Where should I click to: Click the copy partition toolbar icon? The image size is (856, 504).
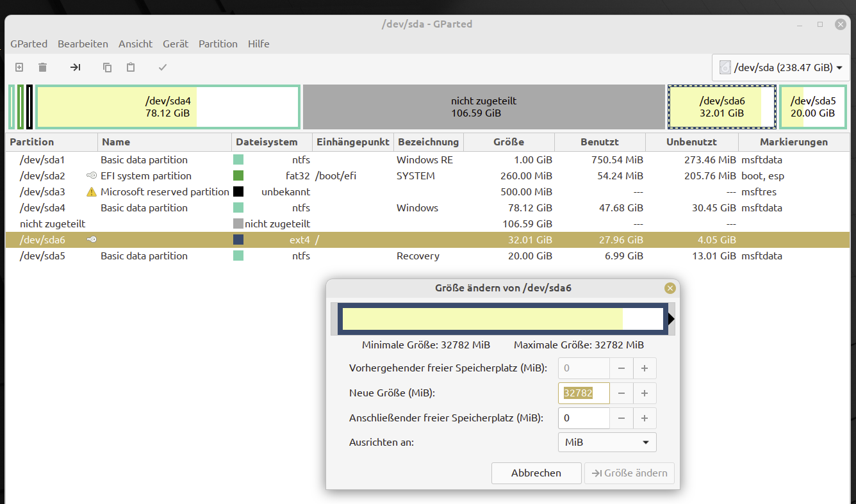107,67
